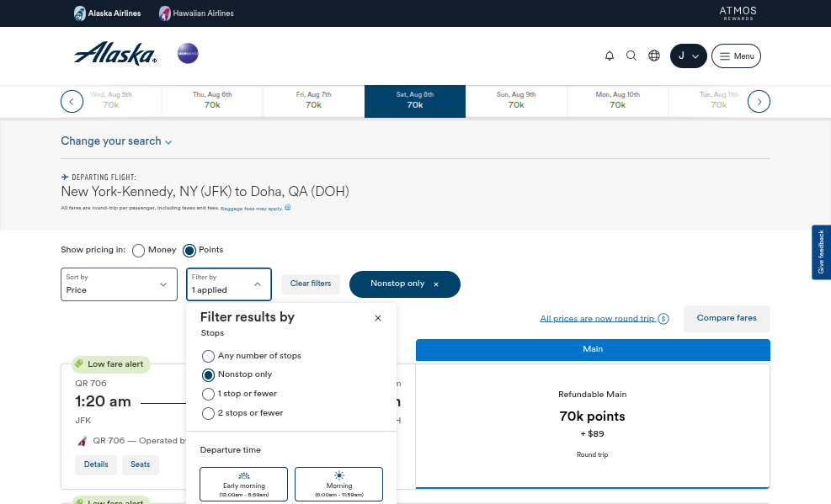Click Clear filters button
The height and width of the screenshot is (504, 831).
click(x=311, y=284)
